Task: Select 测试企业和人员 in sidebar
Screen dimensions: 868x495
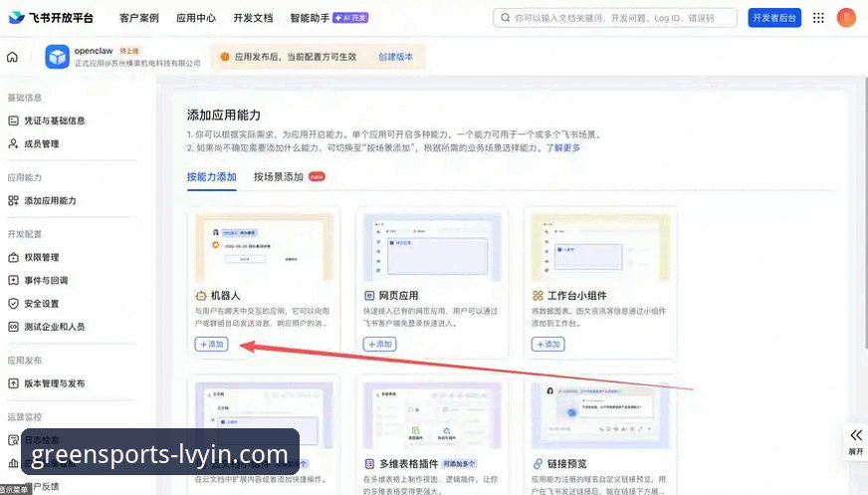Action: point(54,327)
